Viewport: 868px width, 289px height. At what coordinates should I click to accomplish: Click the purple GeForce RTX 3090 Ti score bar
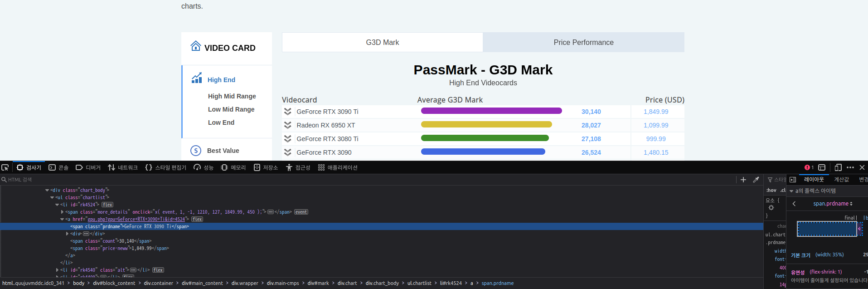491,111
